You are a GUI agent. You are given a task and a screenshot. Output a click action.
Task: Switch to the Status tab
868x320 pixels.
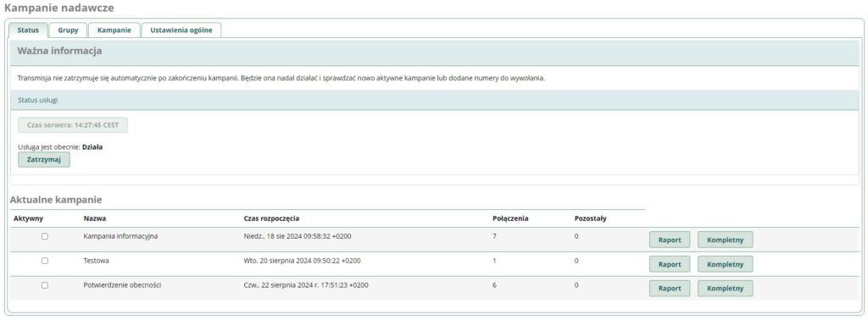coord(28,30)
